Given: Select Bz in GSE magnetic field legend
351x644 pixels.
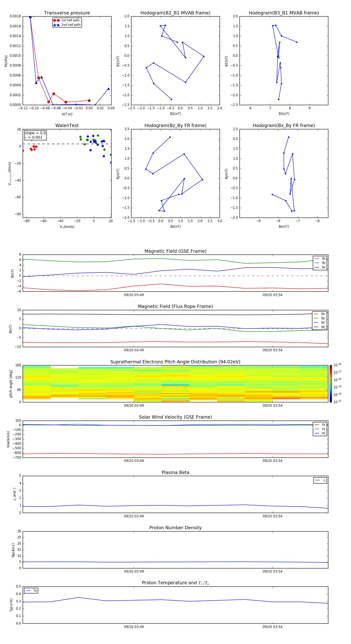Looking at the screenshot, I should [320, 267].
